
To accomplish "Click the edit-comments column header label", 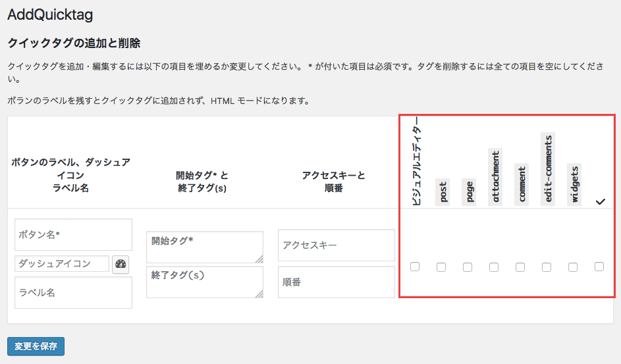I will click(548, 169).
